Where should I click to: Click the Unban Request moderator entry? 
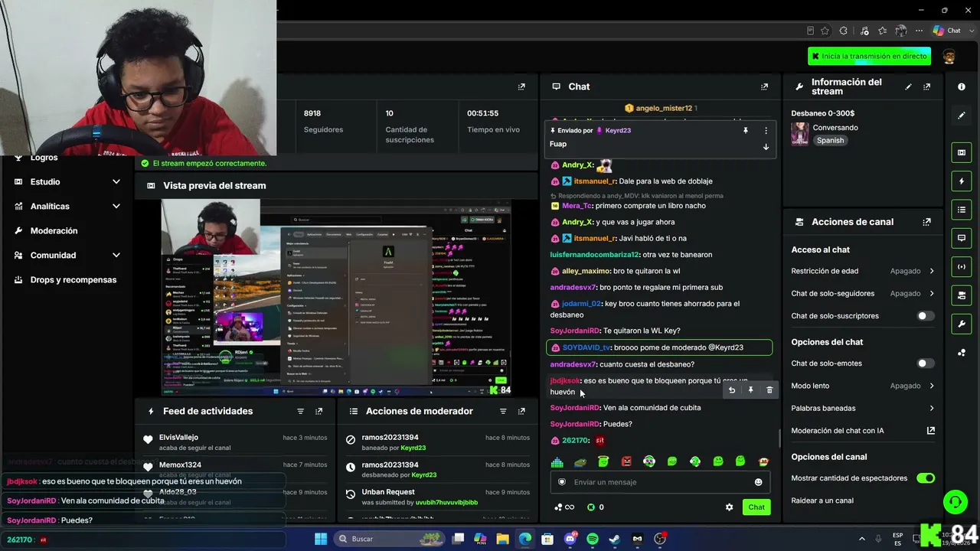[437, 497]
